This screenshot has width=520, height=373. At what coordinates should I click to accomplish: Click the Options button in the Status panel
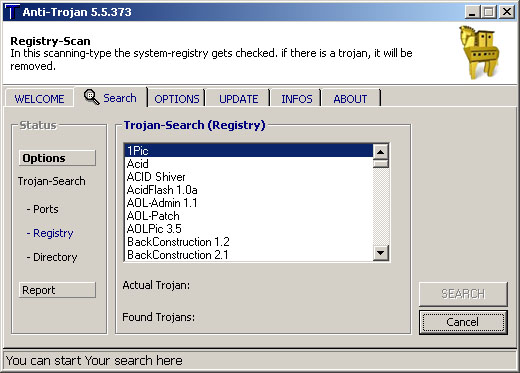[x=57, y=158]
